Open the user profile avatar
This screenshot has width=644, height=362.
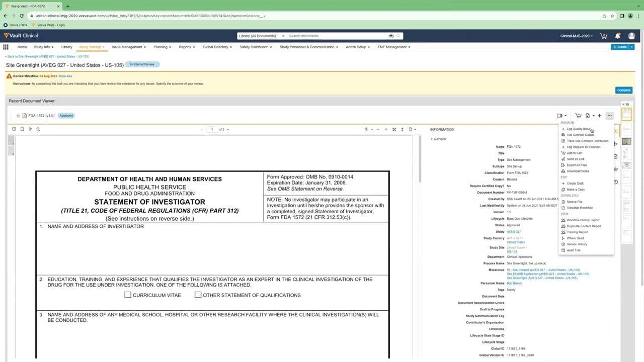pyautogui.click(x=631, y=36)
